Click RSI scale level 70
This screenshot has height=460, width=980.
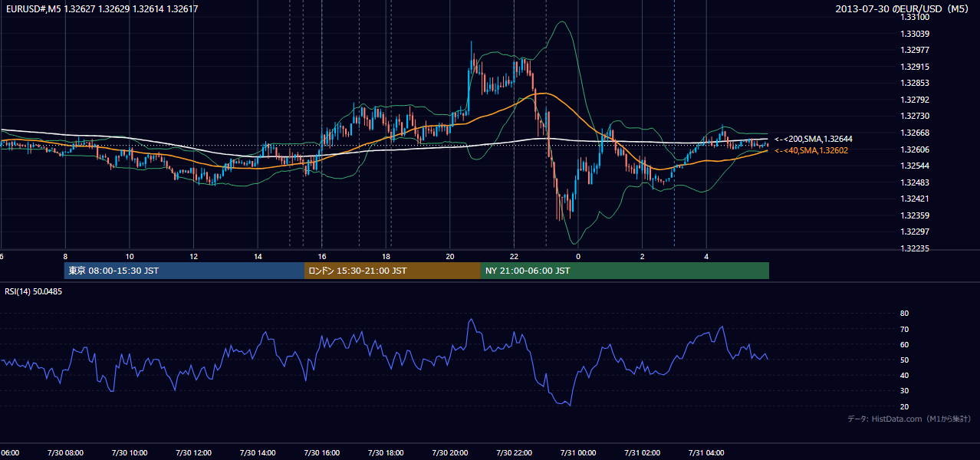click(x=904, y=329)
